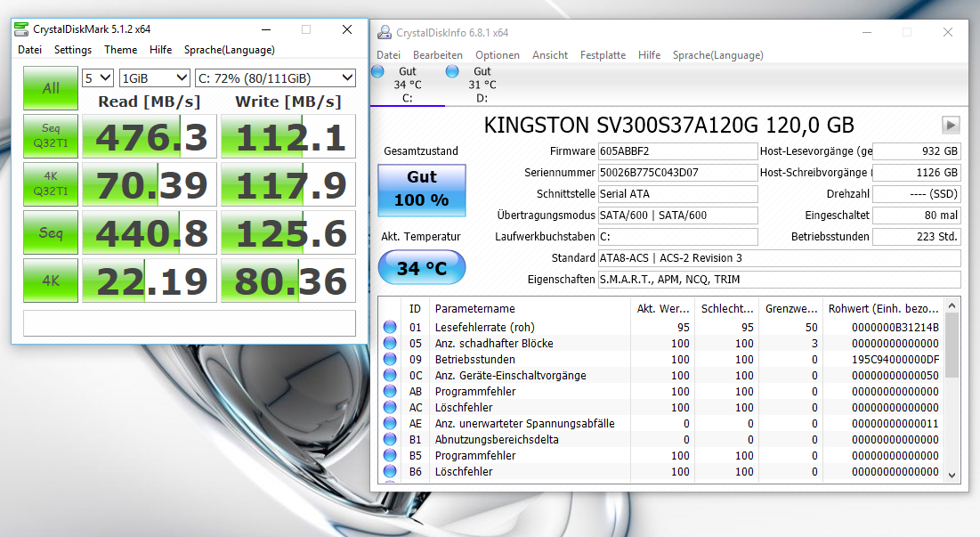Click the Übertragungsmodus field SATA/600
The width and height of the screenshot is (980, 537).
pyautogui.click(x=678, y=215)
